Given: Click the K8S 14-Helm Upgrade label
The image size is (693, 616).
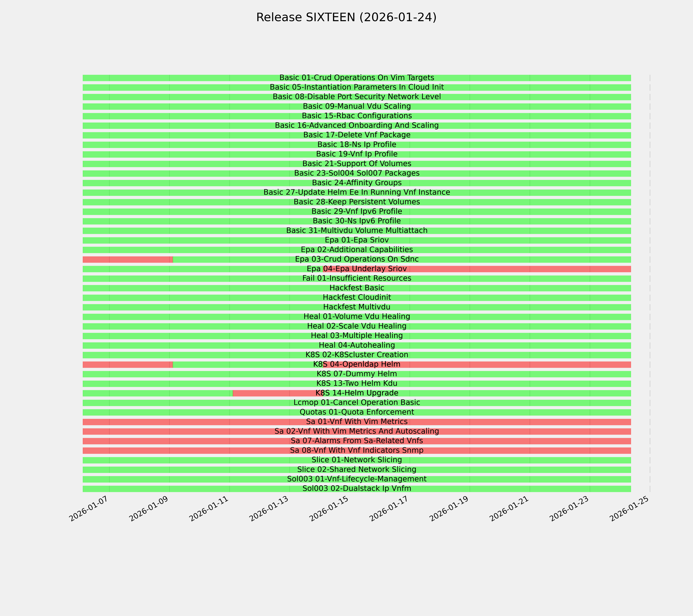Looking at the screenshot, I should point(357,393).
